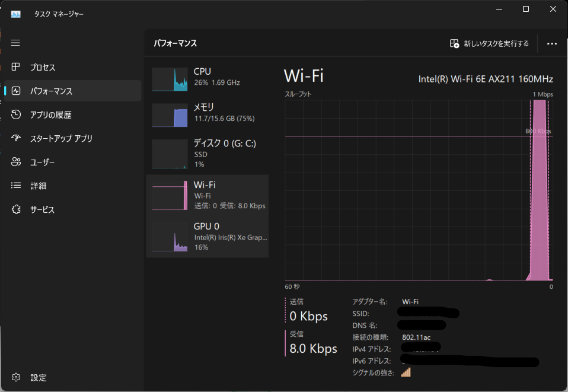Click the スタートアップ アプリ gauge icon
The image size is (568, 392).
click(15, 138)
